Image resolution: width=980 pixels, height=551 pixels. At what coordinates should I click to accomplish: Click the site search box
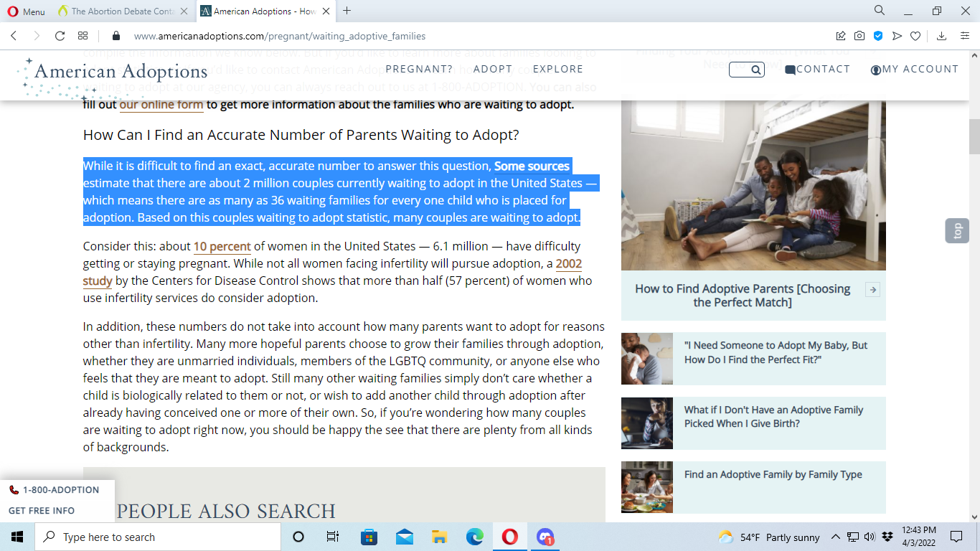747,70
